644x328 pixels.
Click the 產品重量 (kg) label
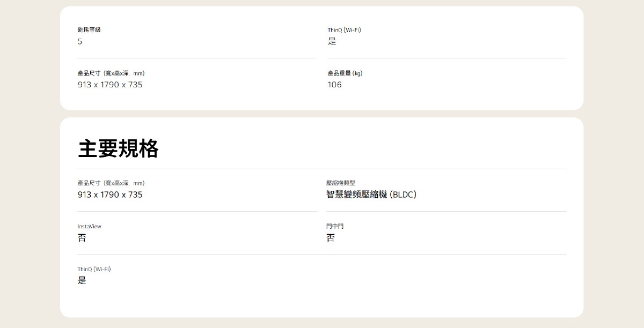pyautogui.click(x=345, y=73)
